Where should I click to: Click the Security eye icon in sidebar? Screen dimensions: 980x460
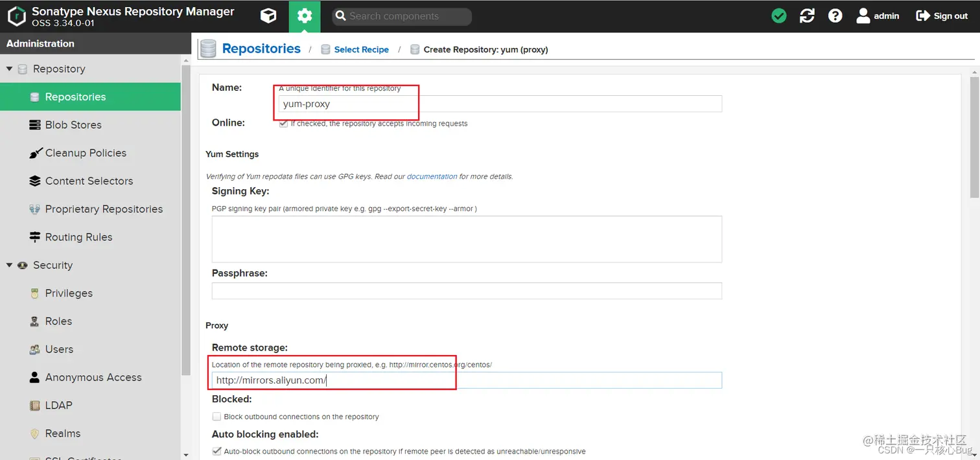[x=23, y=265]
